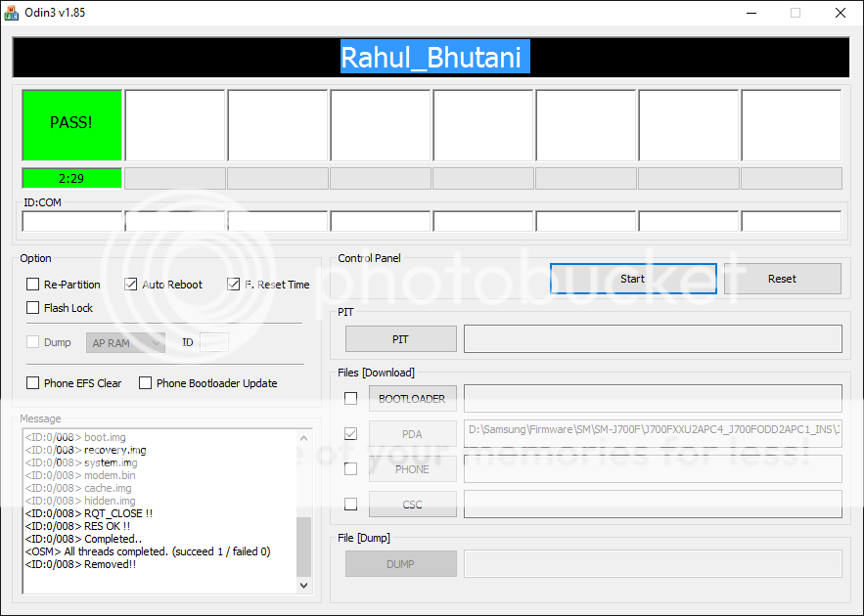The height and width of the screenshot is (616, 864).
Task: Click the dump ID input field
Action: (213, 342)
